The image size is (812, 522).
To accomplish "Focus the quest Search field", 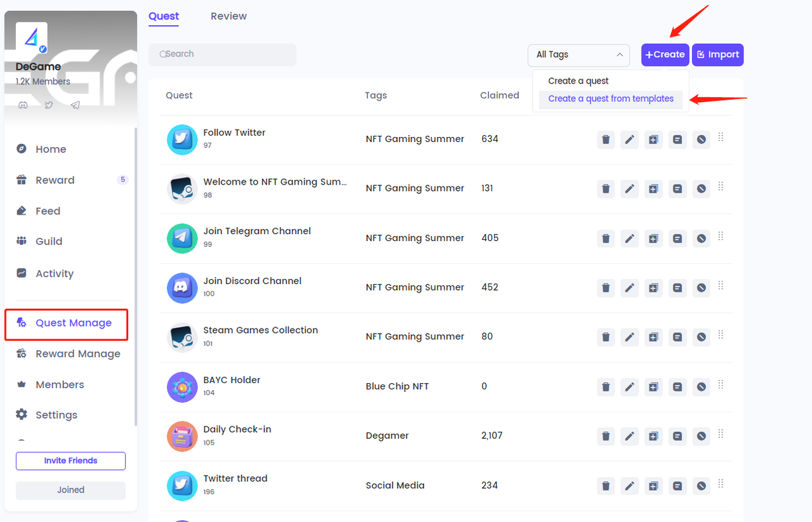I will pyautogui.click(x=222, y=55).
